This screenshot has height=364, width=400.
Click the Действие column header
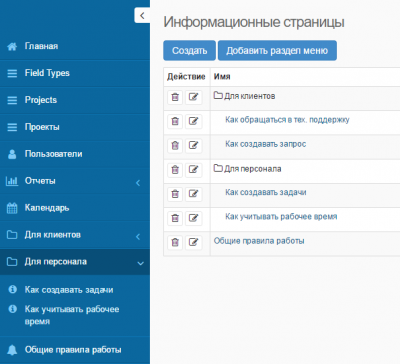point(186,77)
